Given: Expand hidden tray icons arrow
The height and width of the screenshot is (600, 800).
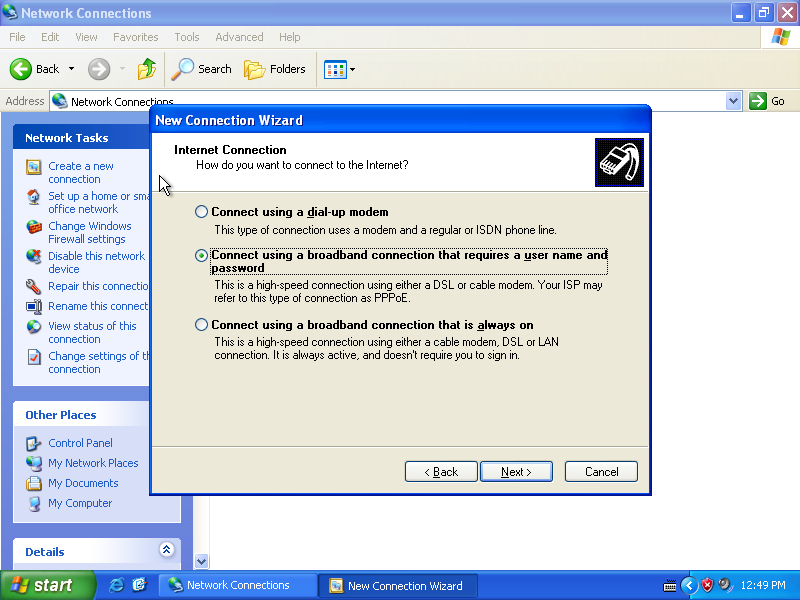Looking at the screenshot, I should 689,585.
